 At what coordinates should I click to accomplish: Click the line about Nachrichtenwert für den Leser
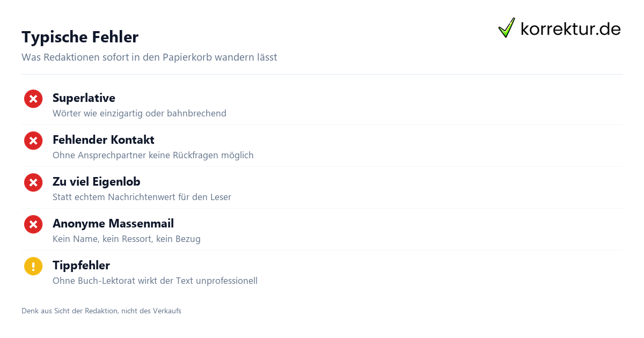pyautogui.click(x=142, y=197)
